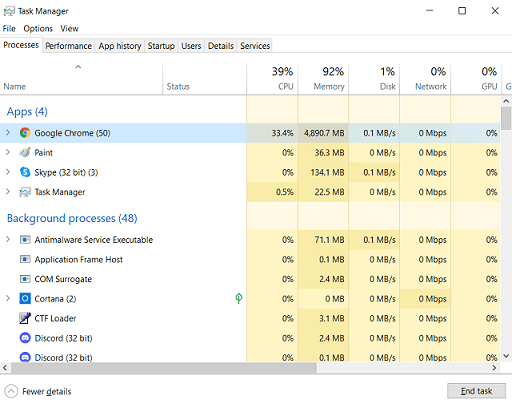Click the vertical scrollbar down arrow

pyautogui.click(x=506, y=356)
